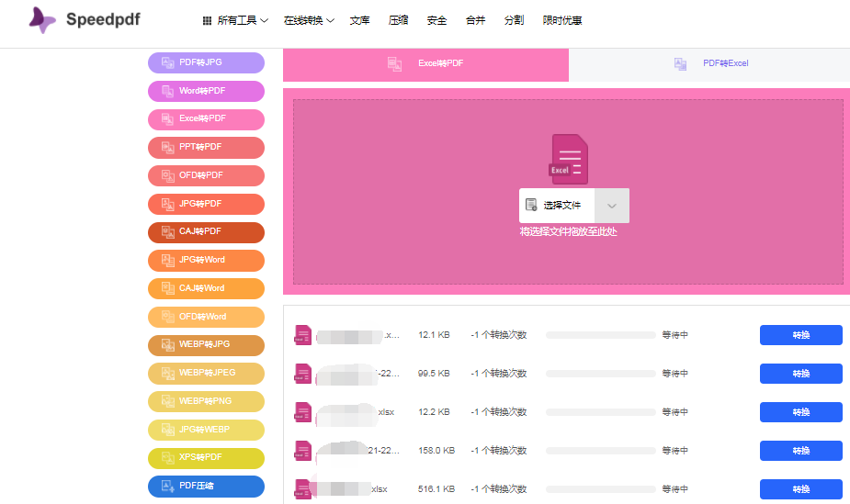Select the PPT转PDF tool button
The width and height of the screenshot is (850, 504).
[x=206, y=147]
